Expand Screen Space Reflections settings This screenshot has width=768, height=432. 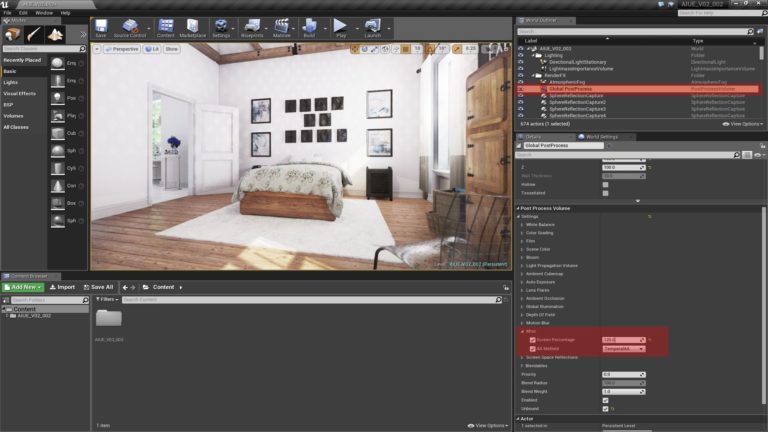522,358
